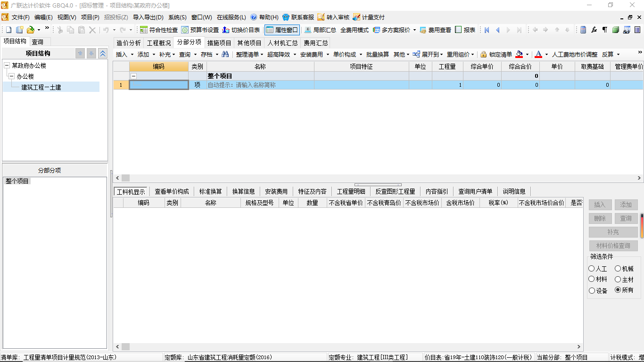Open the 导入导出(D) menu
The image size is (644, 362).
tap(148, 17)
